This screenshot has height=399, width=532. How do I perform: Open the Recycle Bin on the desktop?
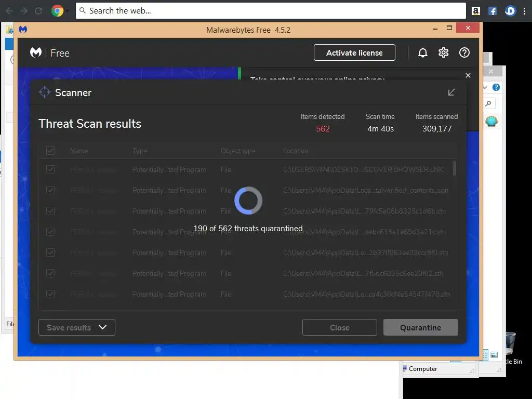point(512,348)
